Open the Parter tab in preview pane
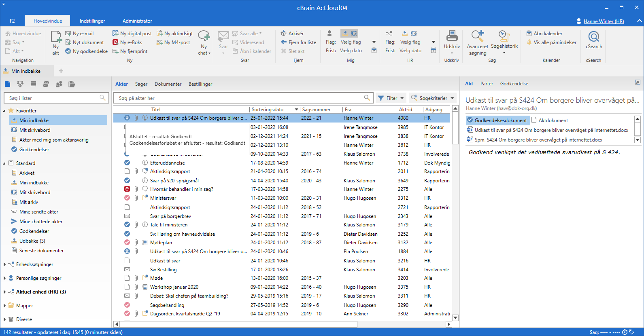644x336 pixels. click(487, 84)
